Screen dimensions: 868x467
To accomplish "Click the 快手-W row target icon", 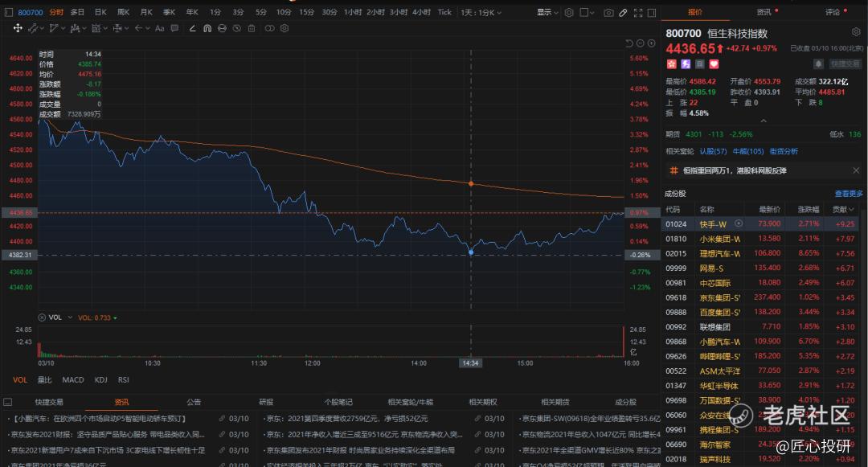I will coord(738,223).
